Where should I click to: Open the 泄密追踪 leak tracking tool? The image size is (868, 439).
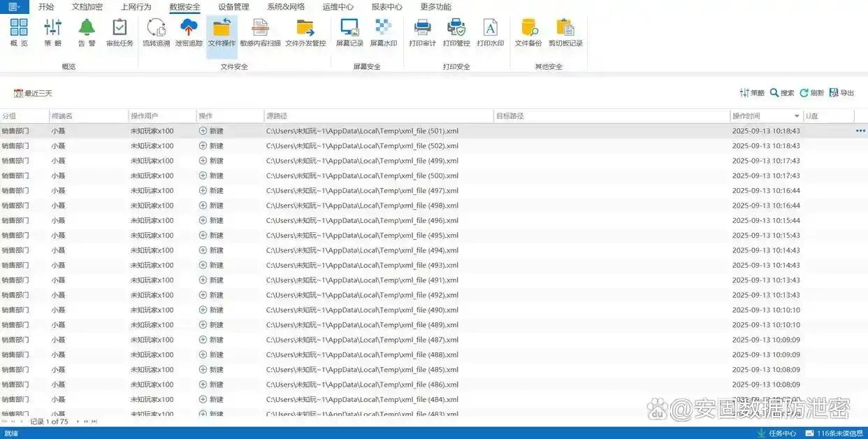click(189, 33)
